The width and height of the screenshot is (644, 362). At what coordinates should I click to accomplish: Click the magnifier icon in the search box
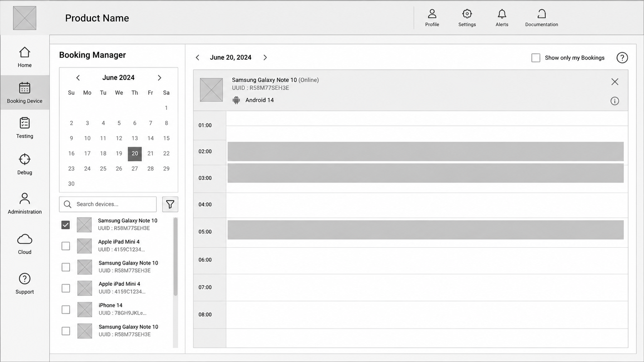coord(67,204)
